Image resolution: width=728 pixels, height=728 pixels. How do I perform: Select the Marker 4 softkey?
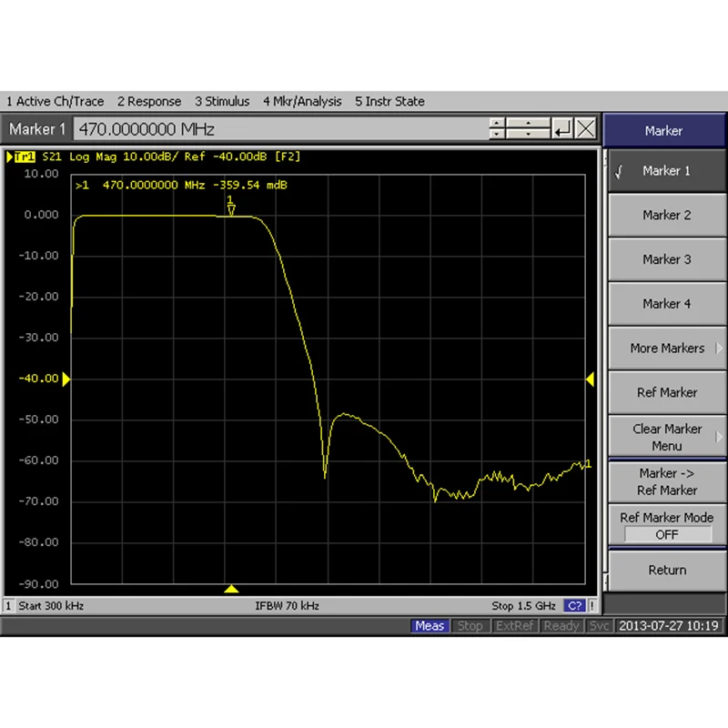[667, 304]
